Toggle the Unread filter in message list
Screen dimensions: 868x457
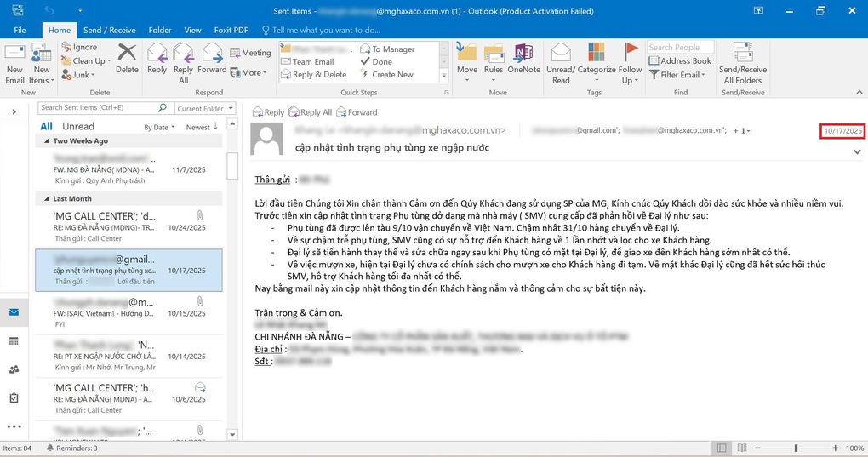point(78,126)
